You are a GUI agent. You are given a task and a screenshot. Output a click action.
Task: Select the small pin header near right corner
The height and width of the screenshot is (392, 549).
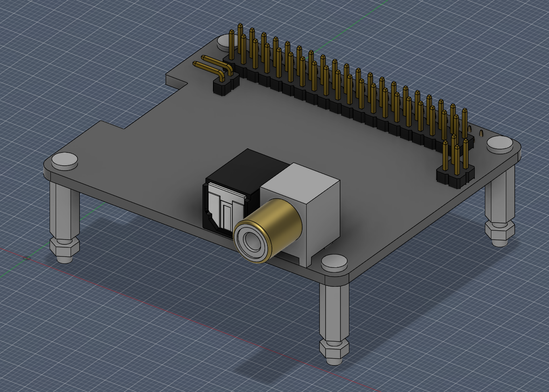click(x=455, y=165)
